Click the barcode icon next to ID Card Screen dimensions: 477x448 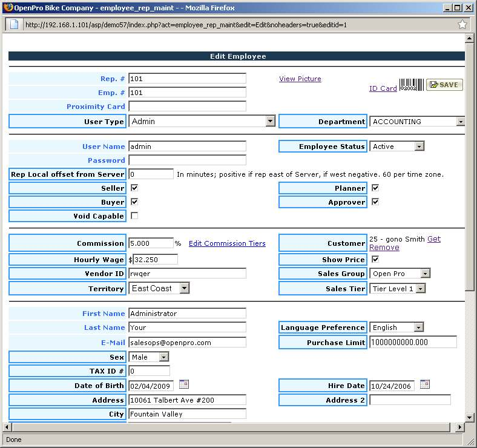(x=411, y=85)
